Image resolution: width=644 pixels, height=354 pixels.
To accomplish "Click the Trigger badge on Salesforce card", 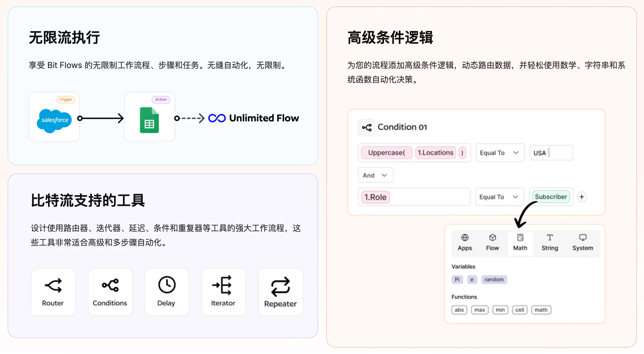I will (66, 99).
